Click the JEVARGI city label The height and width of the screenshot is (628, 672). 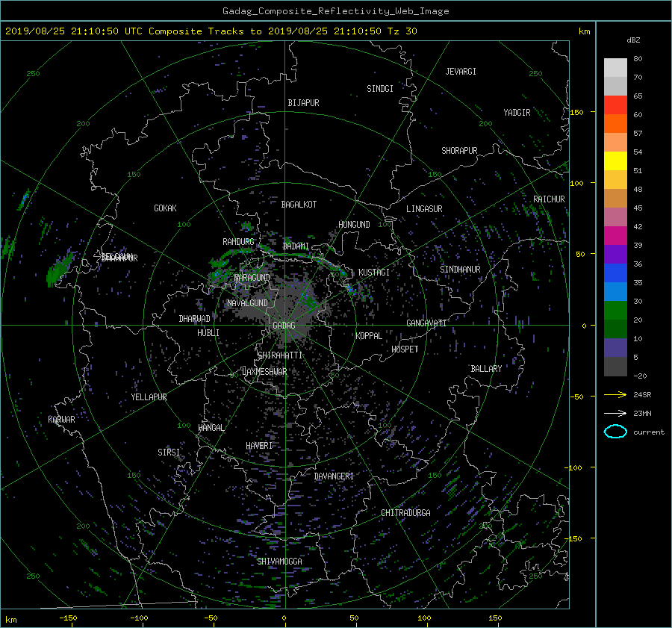pyautogui.click(x=461, y=72)
